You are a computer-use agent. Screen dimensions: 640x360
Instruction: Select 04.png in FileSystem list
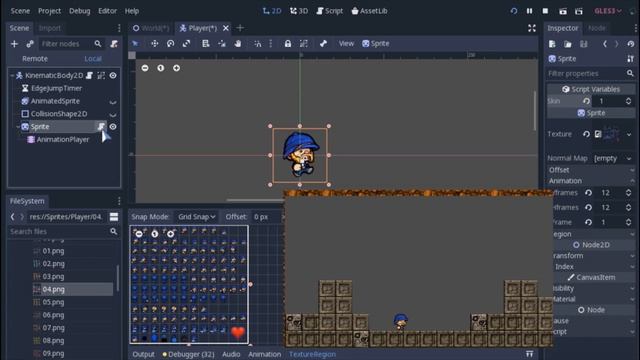(x=73, y=289)
